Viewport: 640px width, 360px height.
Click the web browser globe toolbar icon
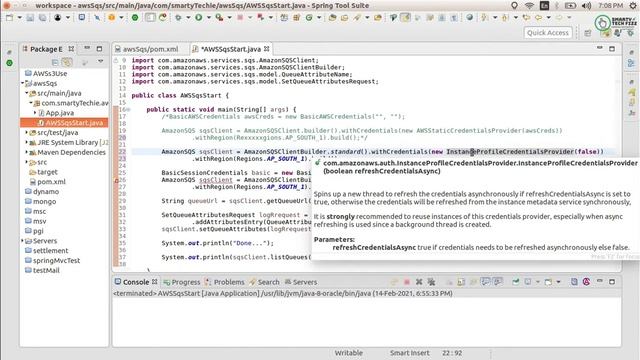470,18
